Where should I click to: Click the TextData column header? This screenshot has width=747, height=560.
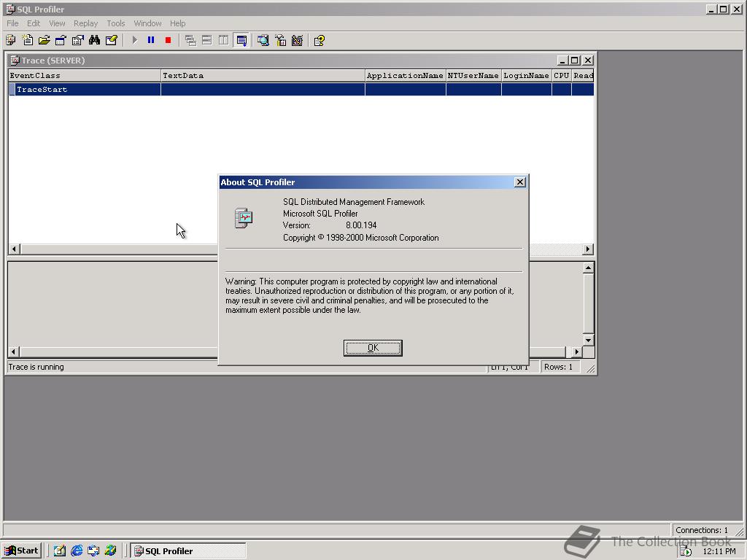coord(263,75)
